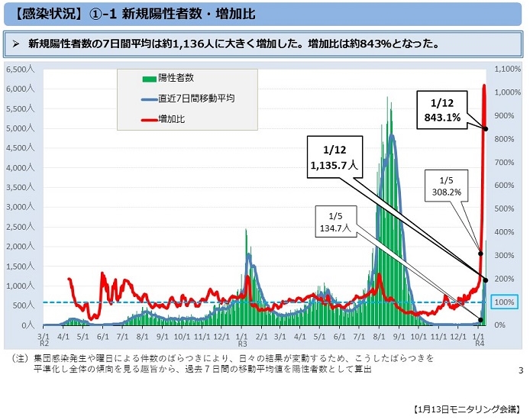Click the 6,000人 left axis label

[x=21, y=89]
